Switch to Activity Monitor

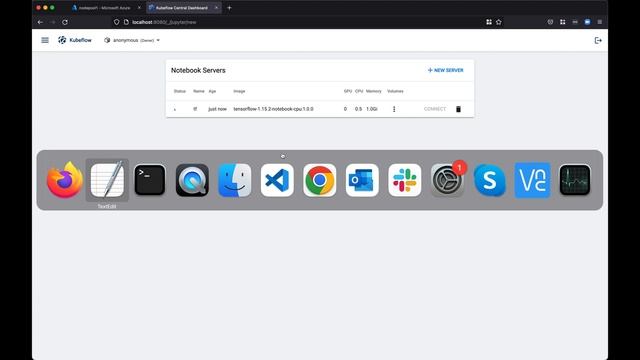tap(575, 180)
